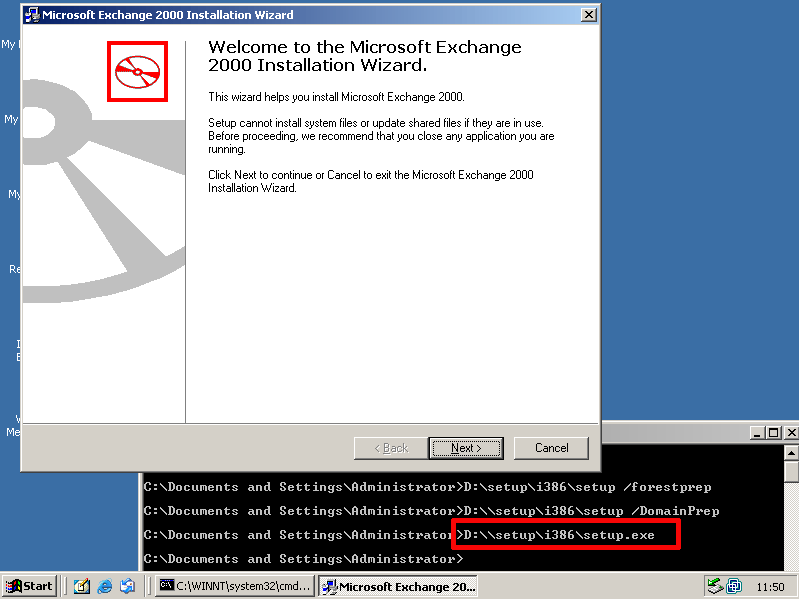Open the Start menu
The width and height of the screenshot is (799, 599).
pos(30,586)
